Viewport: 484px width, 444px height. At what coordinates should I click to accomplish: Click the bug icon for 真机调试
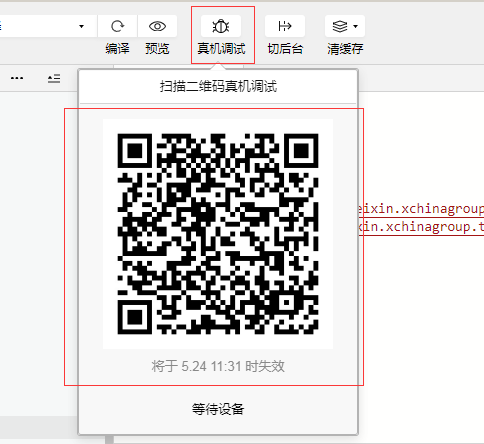(x=221, y=26)
